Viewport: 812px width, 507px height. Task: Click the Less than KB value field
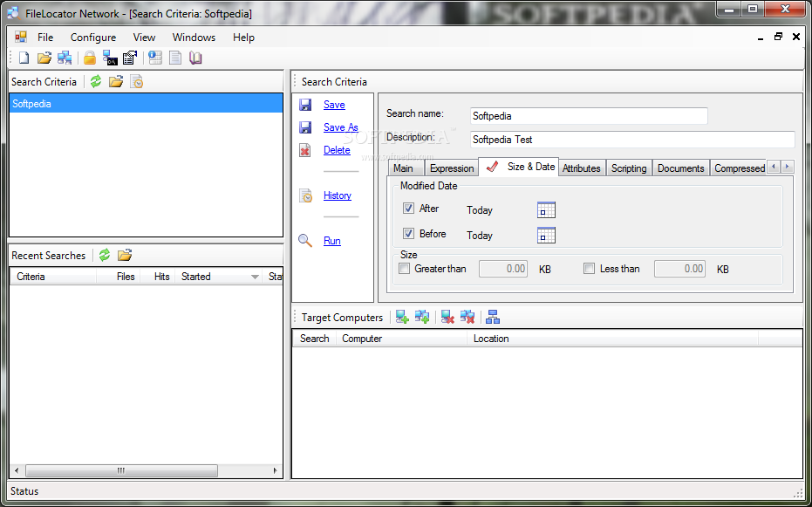point(680,269)
